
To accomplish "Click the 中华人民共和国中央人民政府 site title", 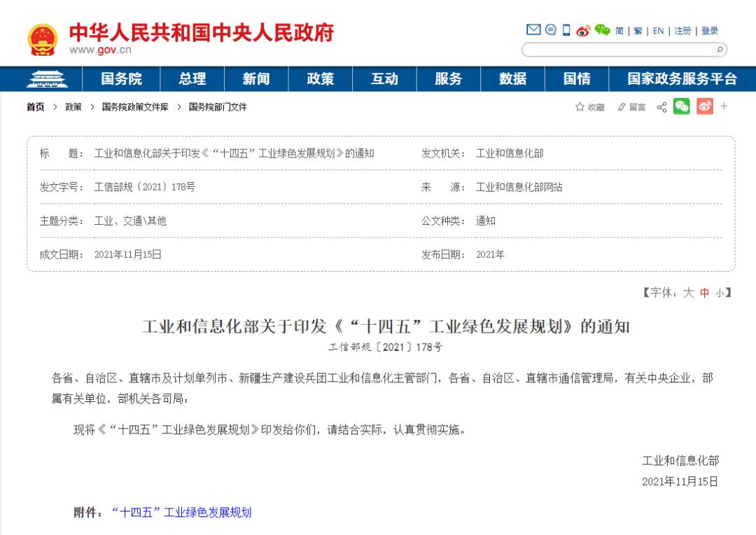I will 202,33.
